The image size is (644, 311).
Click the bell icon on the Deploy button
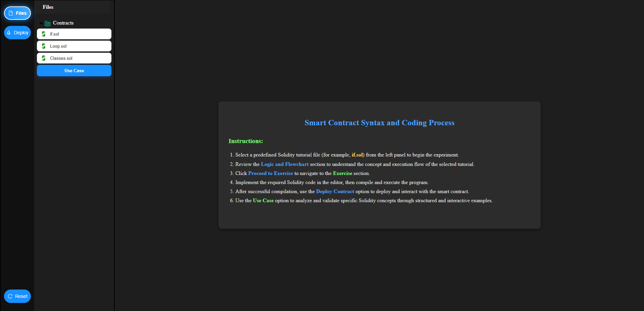pos(9,32)
